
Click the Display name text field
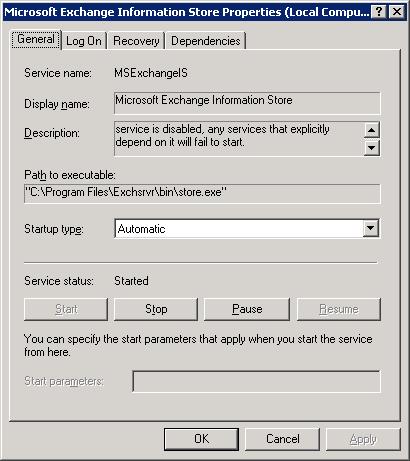(247, 103)
